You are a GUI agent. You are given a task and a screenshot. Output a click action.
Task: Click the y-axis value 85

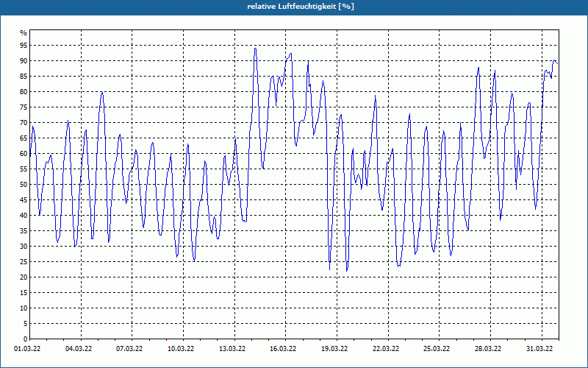tap(24, 77)
